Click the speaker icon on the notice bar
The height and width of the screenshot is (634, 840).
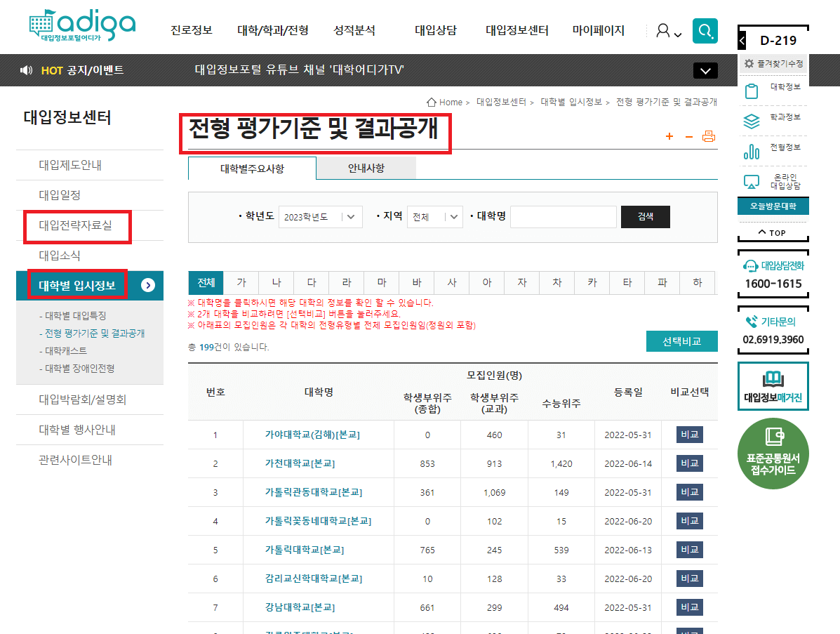27,70
